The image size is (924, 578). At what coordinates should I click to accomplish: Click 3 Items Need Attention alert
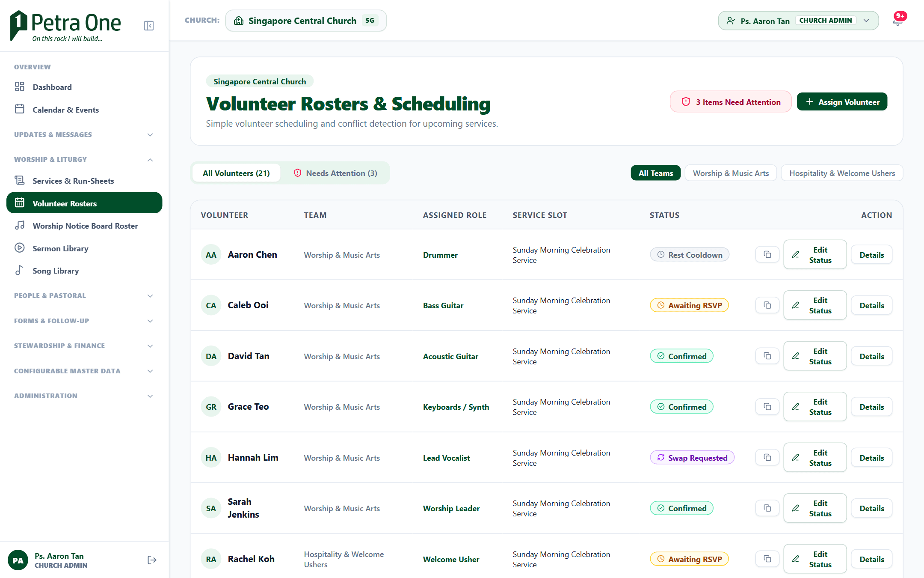point(731,102)
